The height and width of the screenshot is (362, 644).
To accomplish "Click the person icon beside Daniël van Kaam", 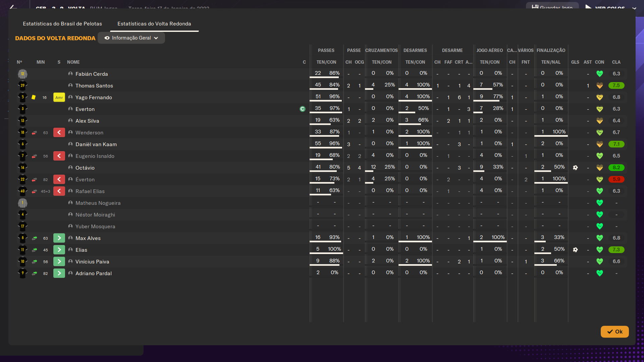I will pos(70,144).
